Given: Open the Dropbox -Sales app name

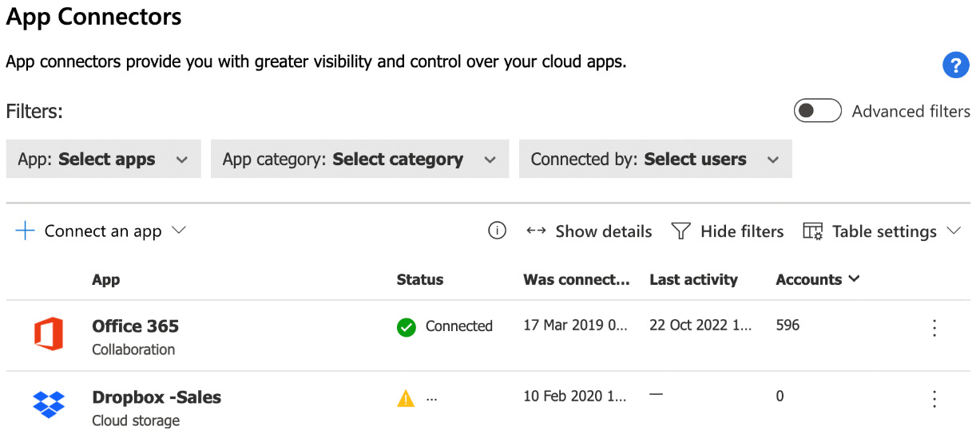Looking at the screenshot, I should (157, 397).
